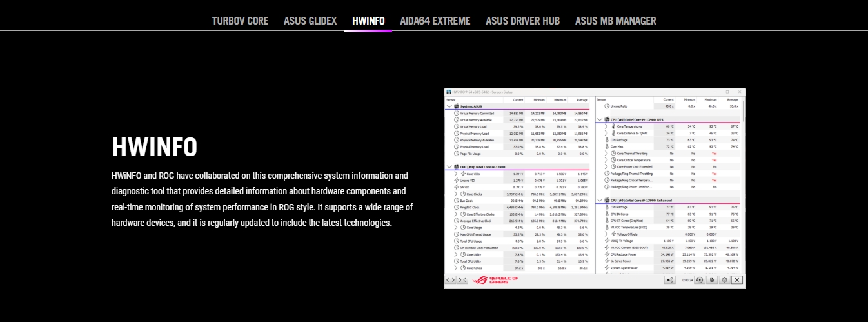
Task: Click the network sharing icon in HWiNFO footer
Action: (669, 280)
